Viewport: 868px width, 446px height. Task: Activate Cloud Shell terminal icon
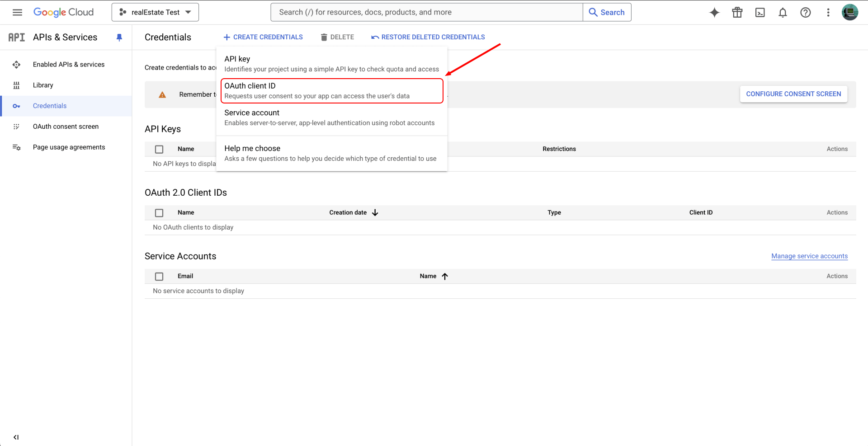[x=760, y=12]
